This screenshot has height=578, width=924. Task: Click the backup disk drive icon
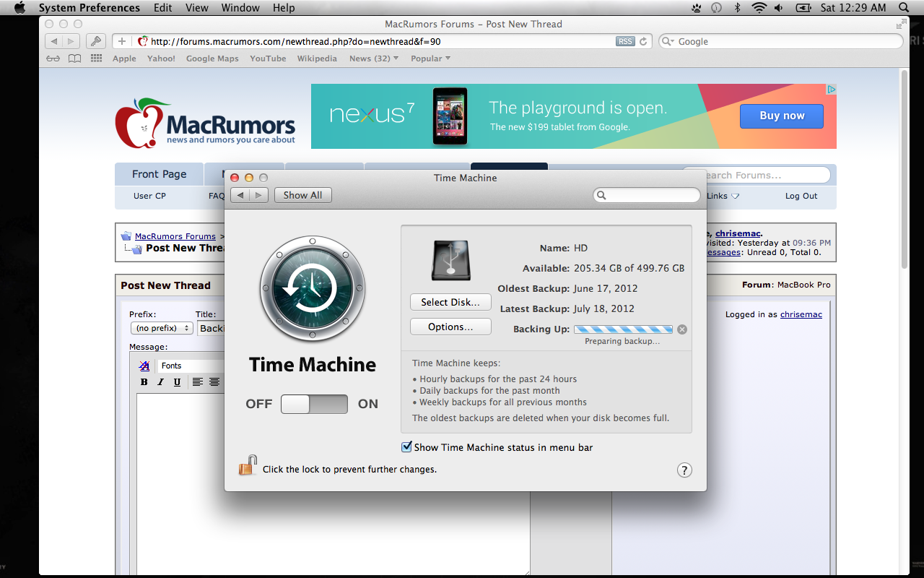click(450, 260)
